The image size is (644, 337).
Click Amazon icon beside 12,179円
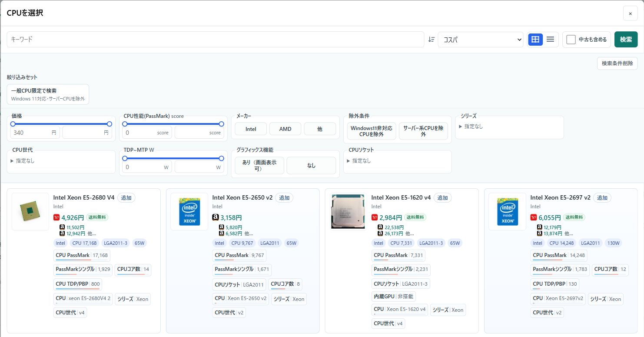[540, 227]
